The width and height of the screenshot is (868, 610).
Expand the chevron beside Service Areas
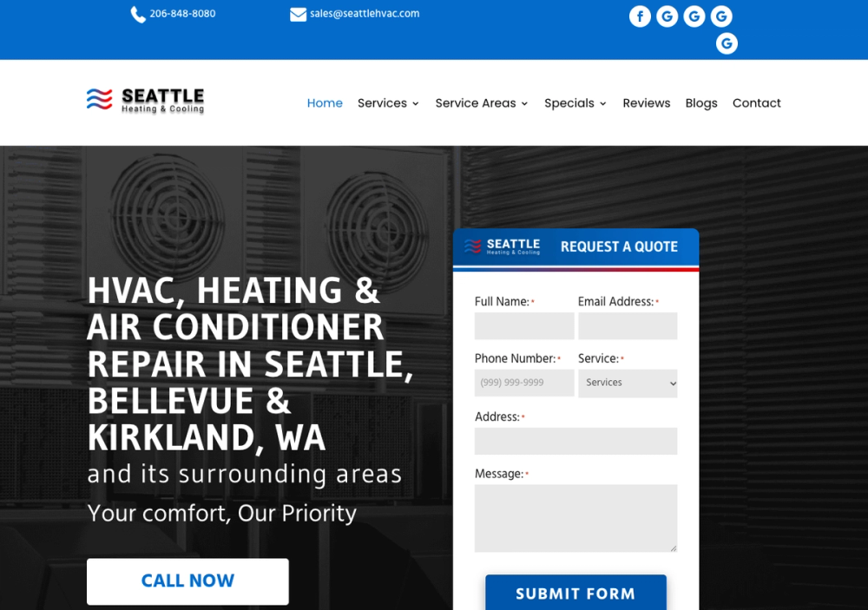(x=524, y=103)
